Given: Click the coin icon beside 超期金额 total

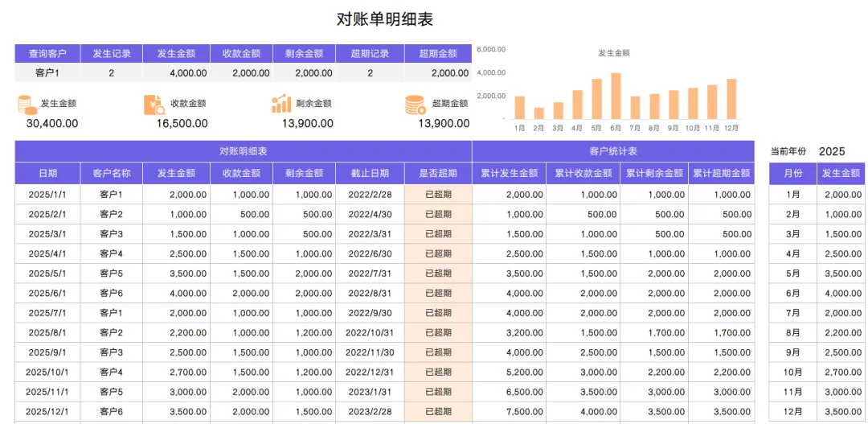Looking at the screenshot, I should click(415, 105).
